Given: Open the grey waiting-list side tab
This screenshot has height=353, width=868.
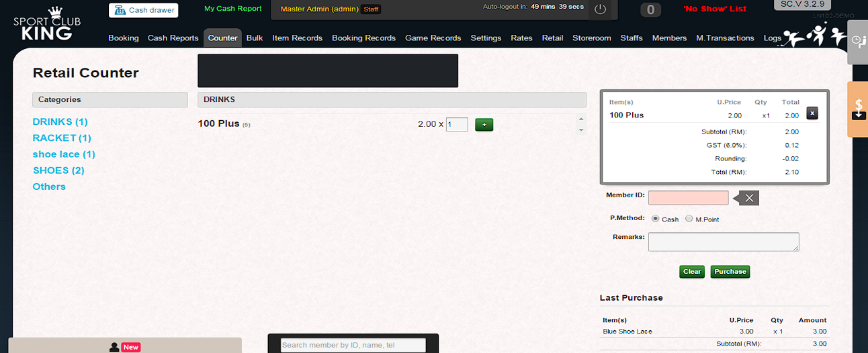Looking at the screenshot, I should (858, 42).
